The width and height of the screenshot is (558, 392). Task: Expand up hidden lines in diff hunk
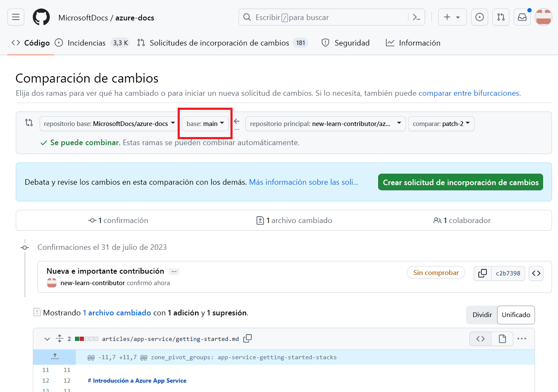click(x=55, y=357)
